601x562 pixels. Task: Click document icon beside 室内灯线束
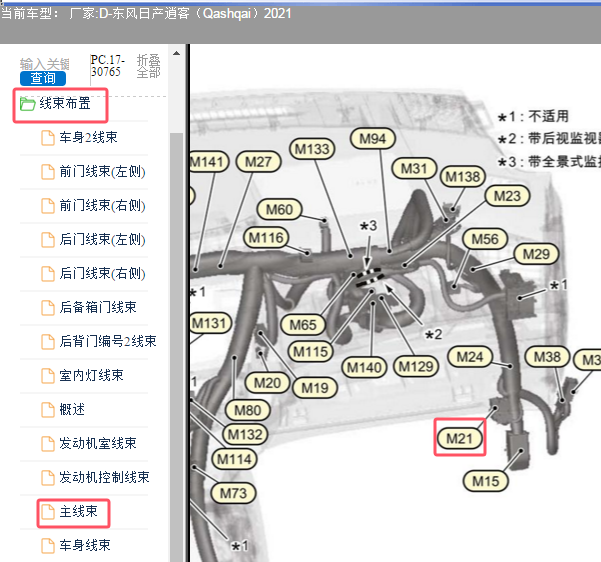pyautogui.click(x=48, y=376)
